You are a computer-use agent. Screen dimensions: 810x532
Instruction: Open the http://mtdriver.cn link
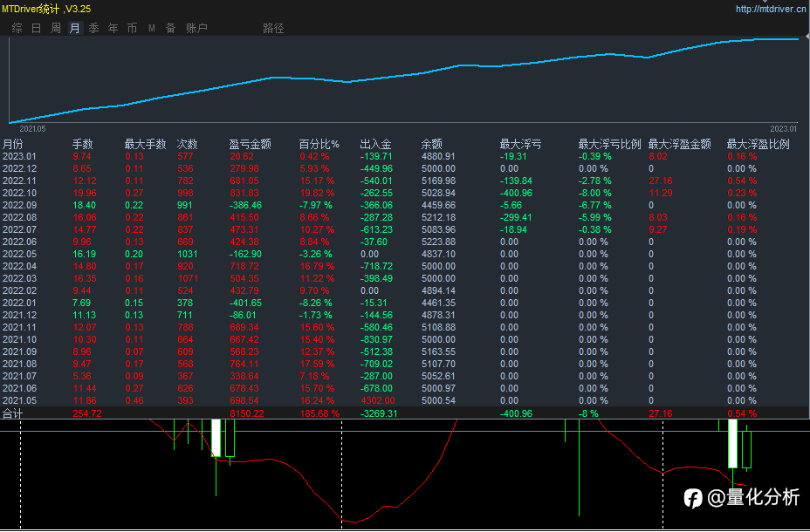(x=772, y=10)
